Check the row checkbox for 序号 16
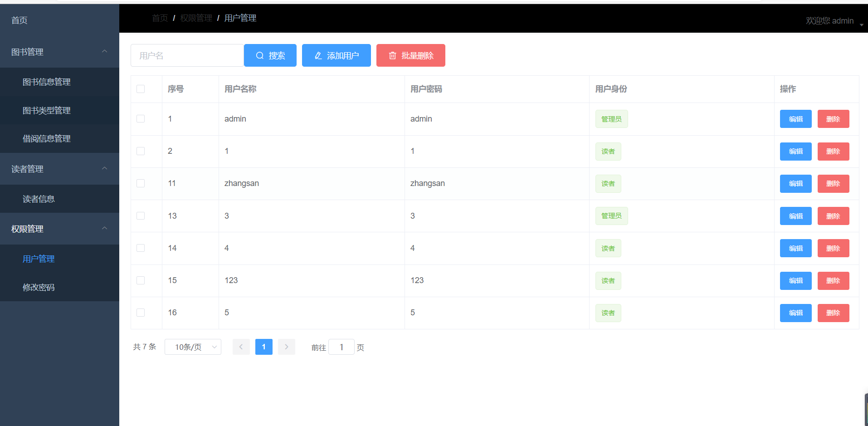Image resolution: width=868 pixels, height=426 pixels. click(x=141, y=313)
